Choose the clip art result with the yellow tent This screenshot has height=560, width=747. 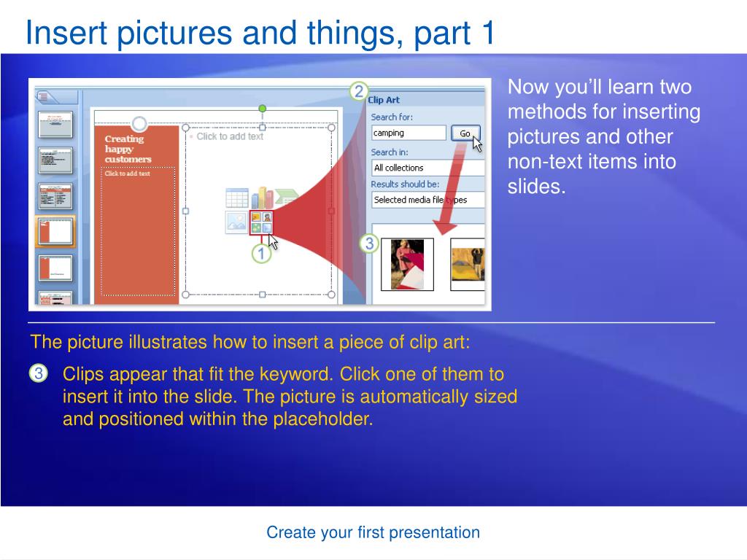tap(468, 264)
